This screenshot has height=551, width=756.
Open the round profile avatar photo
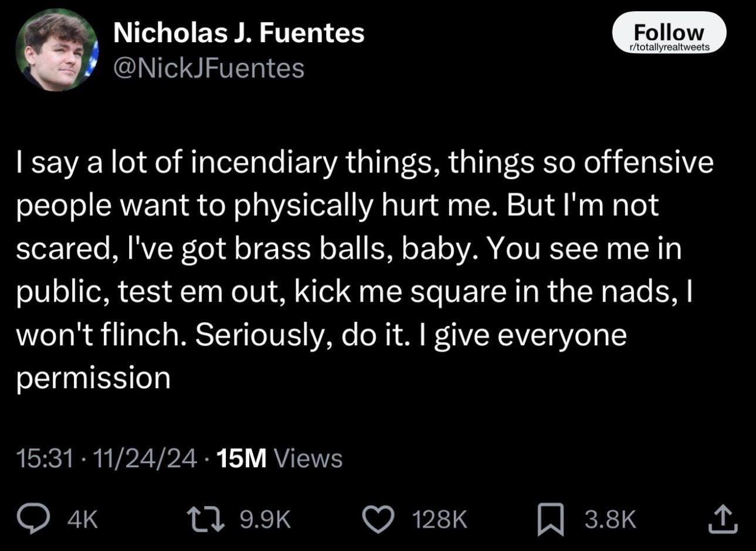(56, 50)
